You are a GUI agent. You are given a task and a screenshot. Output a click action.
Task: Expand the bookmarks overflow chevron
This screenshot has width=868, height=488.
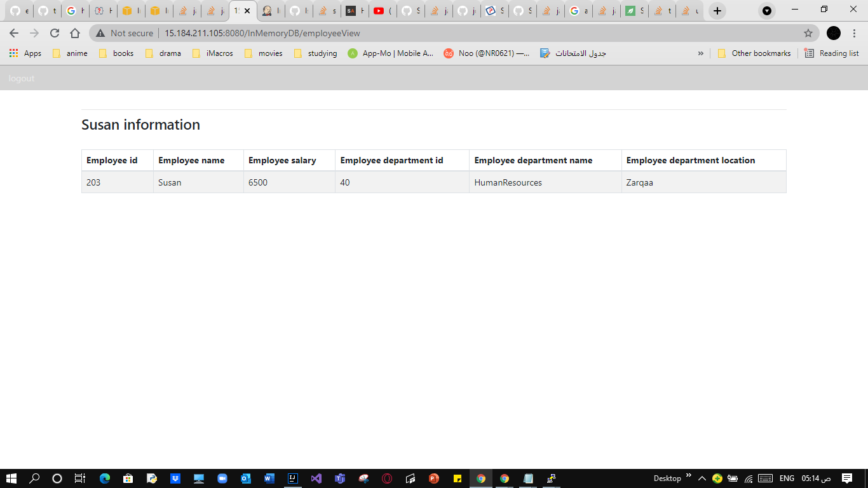[x=701, y=53]
